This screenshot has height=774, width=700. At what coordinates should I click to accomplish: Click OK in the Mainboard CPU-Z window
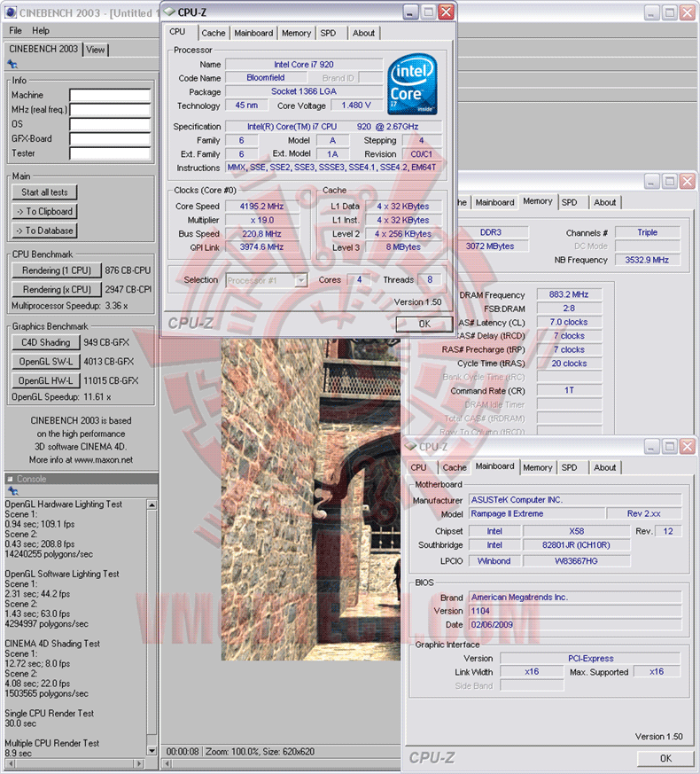click(666, 758)
